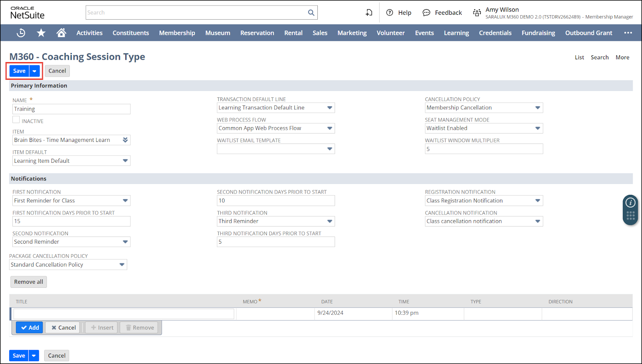Click the Shortcuts star icon

coord(41,33)
